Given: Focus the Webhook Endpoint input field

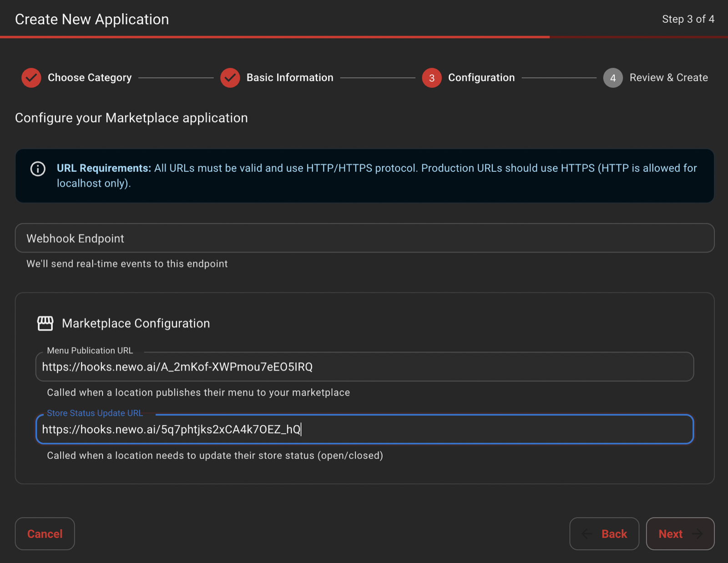Looking at the screenshot, I should tap(364, 238).
